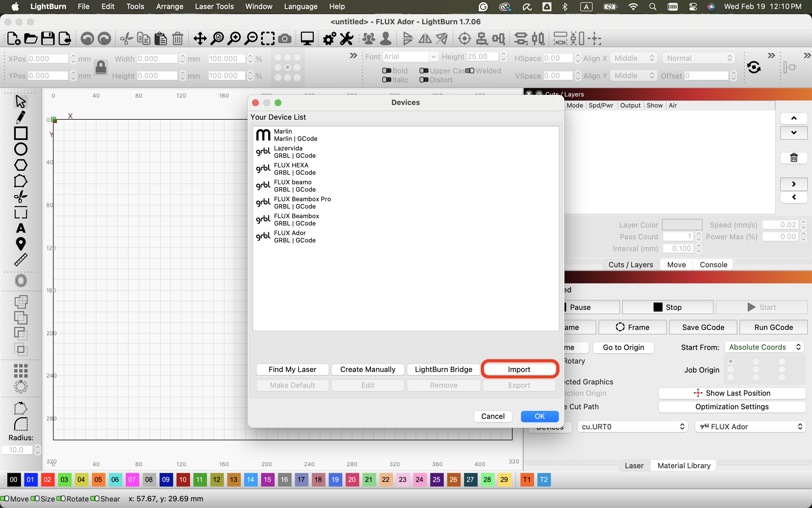Click the New Project file icon
Viewport: 812px width, 508px height.
click(x=14, y=39)
